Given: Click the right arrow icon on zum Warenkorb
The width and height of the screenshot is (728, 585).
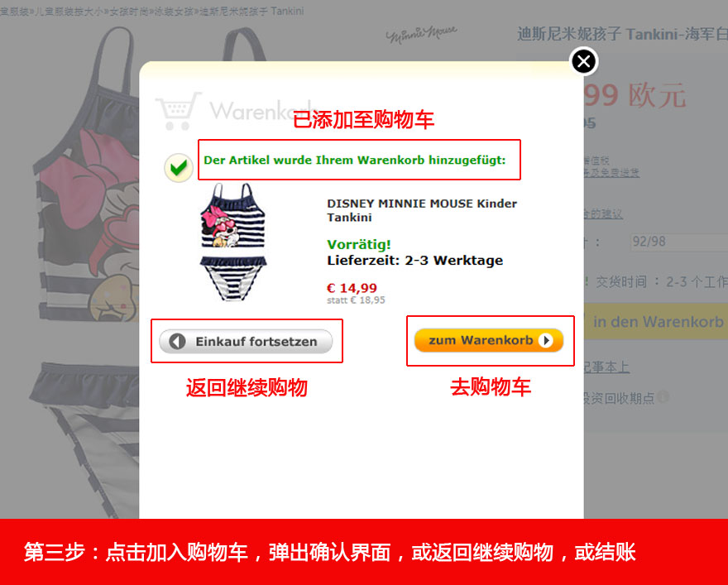Looking at the screenshot, I should 546,340.
